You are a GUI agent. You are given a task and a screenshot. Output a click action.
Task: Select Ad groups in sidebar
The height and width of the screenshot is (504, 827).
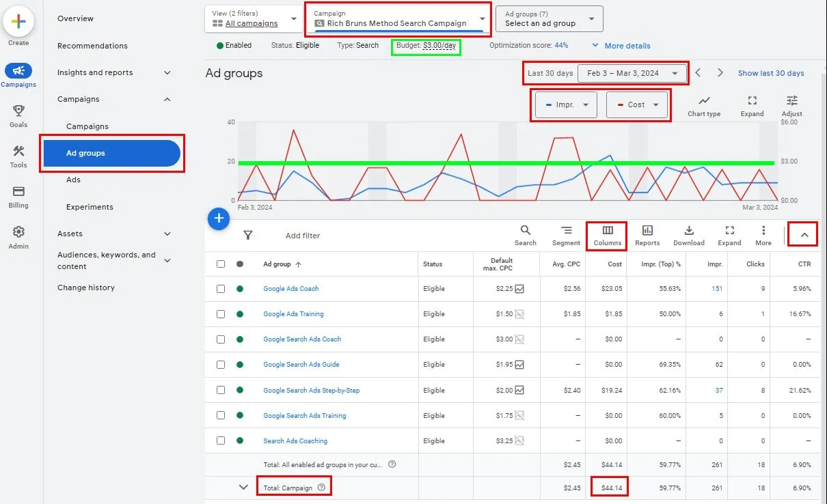(x=112, y=153)
